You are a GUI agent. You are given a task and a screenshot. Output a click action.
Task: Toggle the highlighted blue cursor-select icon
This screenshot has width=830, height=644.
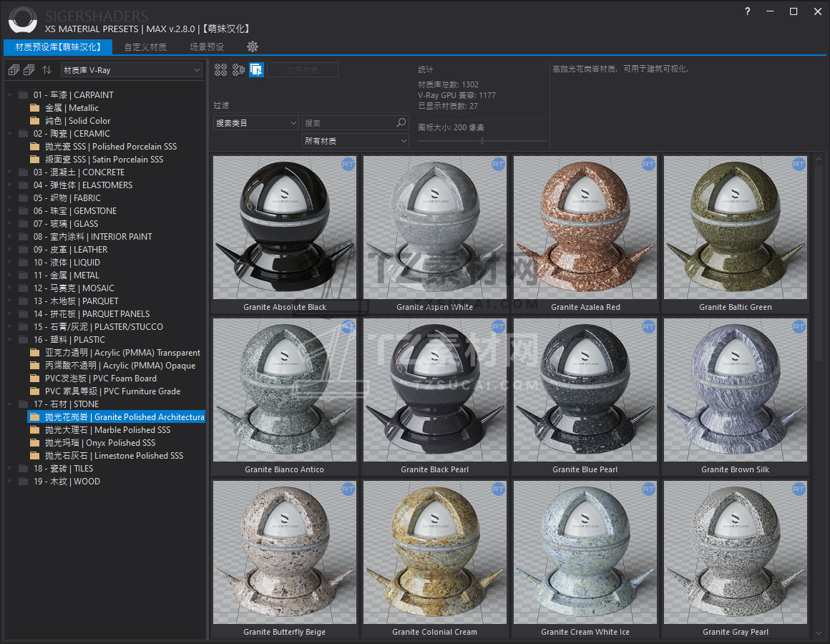(256, 69)
